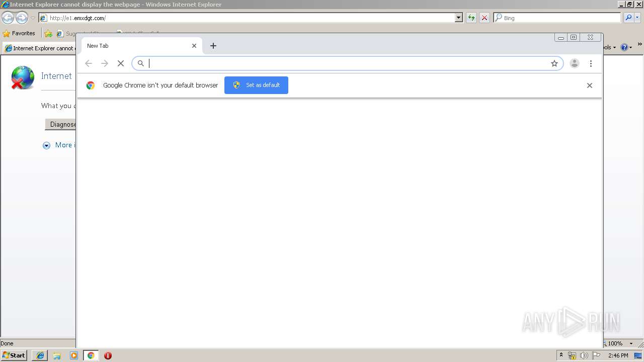The image size is (644, 362).
Task: Select the Internet Explorer cannot display tab
Action: point(40,48)
